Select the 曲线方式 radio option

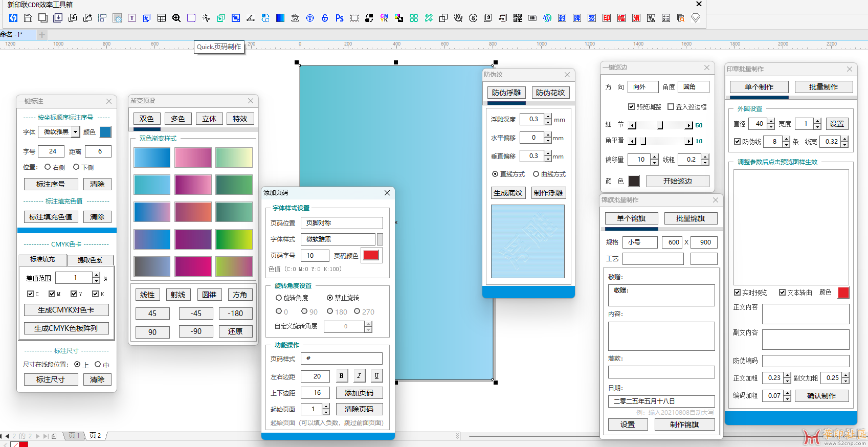pyautogui.click(x=536, y=174)
